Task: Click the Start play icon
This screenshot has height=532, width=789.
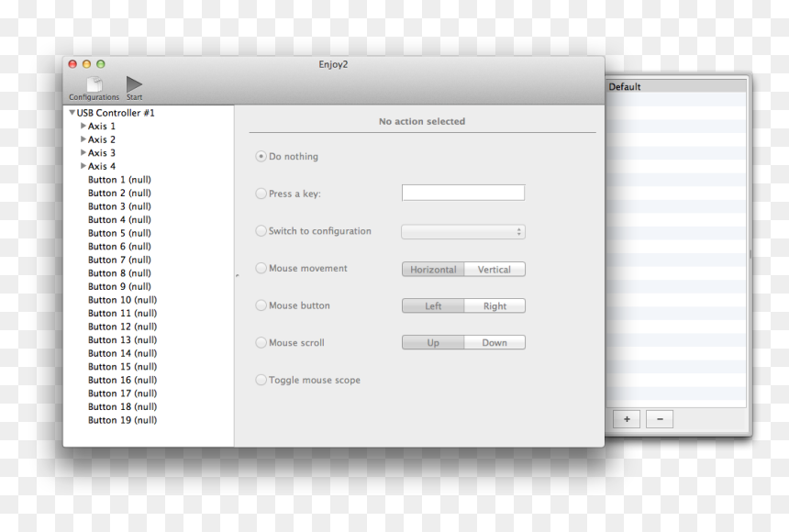Action: coord(134,84)
